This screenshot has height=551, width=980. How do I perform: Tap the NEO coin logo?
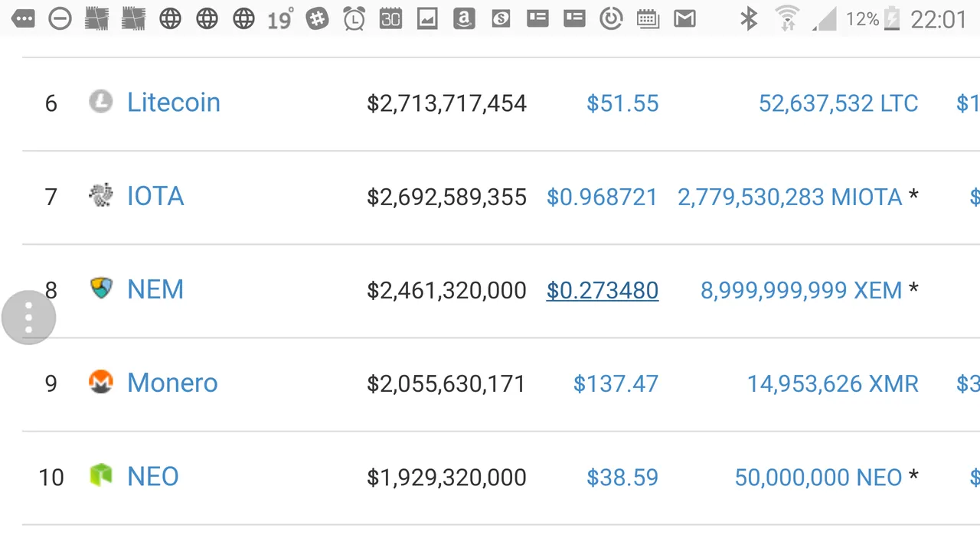coord(100,475)
